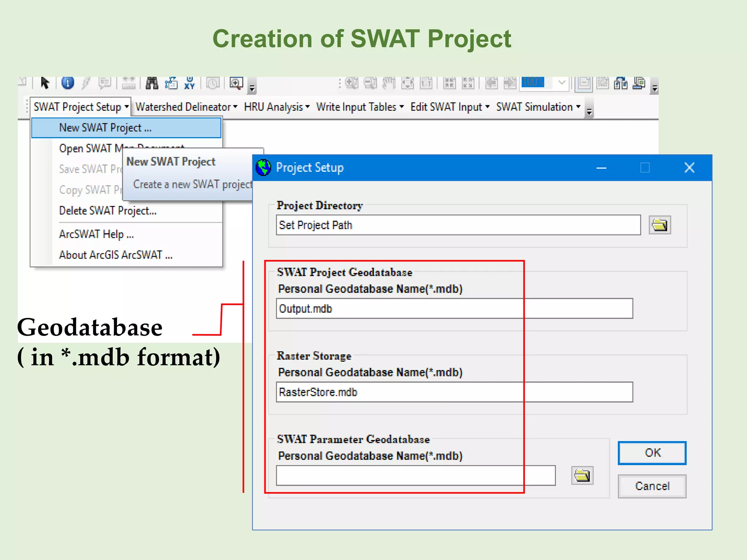Click the layout Zoom In icon

point(352,83)
